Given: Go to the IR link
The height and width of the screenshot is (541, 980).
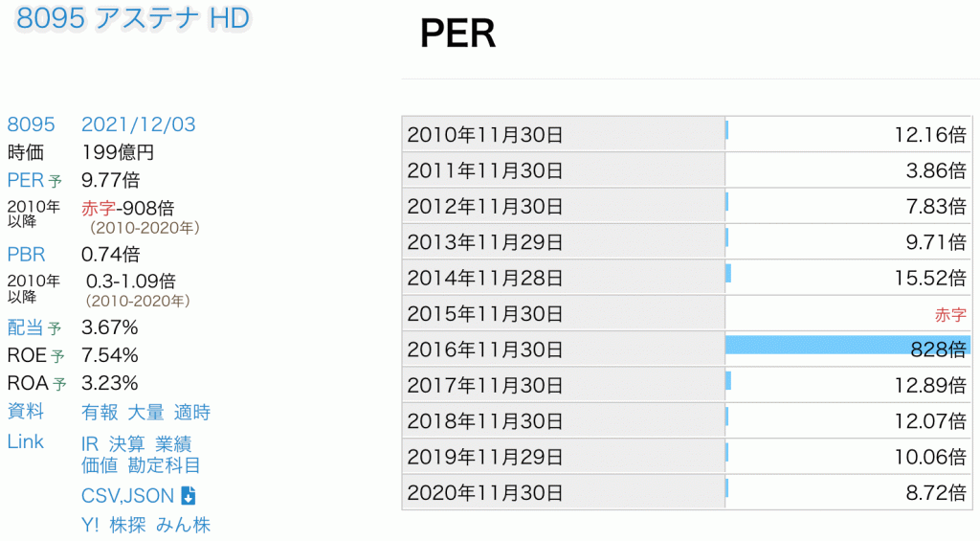Looking at the screenshot, I should [91, 443].
